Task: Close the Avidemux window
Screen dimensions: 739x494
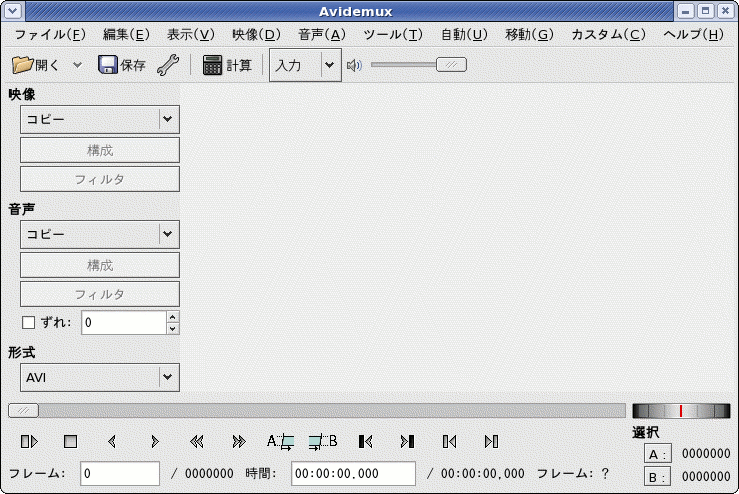Action: (x=726, y=11)
